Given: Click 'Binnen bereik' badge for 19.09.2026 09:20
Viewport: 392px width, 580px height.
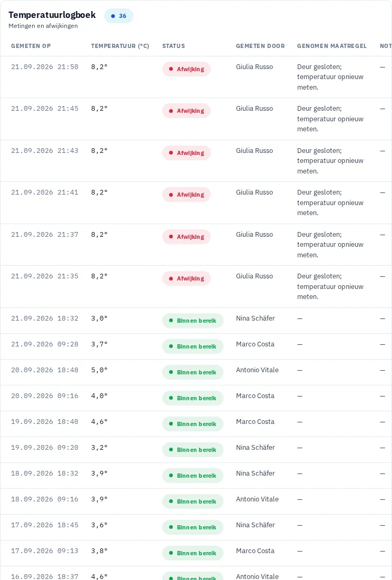Looking at the screenshot, I should 193,450.
